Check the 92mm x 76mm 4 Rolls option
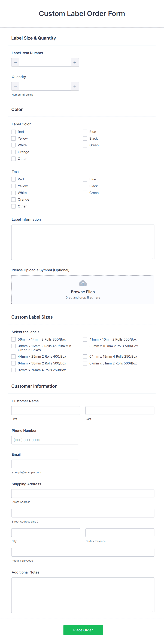164x644 pixels. [x=14, y=370]
